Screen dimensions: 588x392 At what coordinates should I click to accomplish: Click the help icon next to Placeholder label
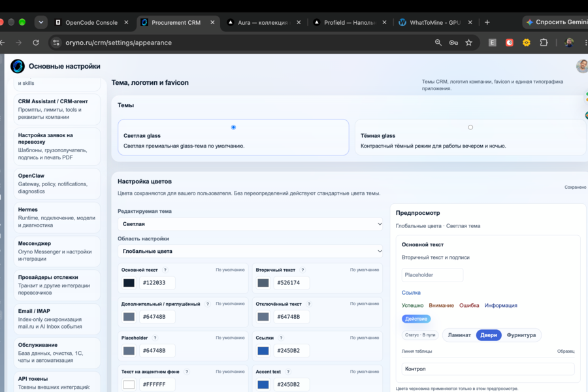(155, 338)
